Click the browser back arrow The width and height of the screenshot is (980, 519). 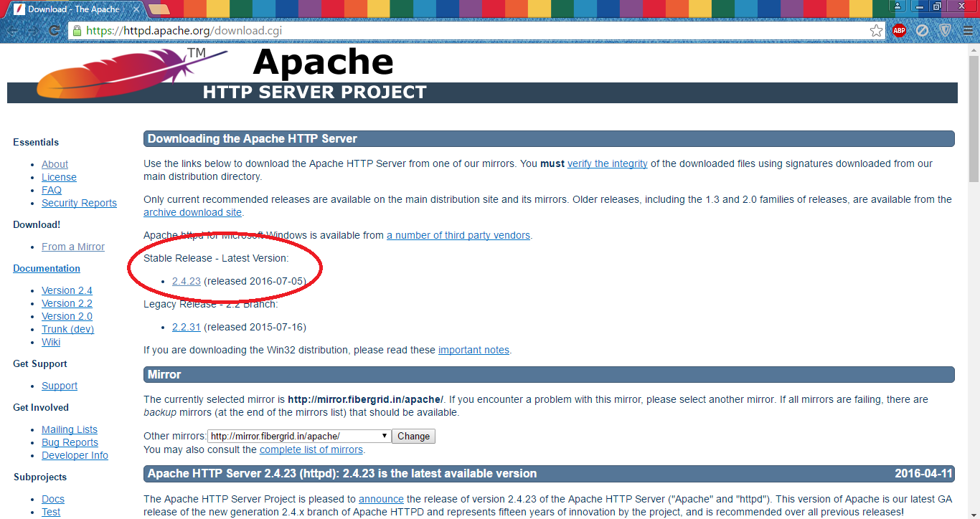[14, 31]
